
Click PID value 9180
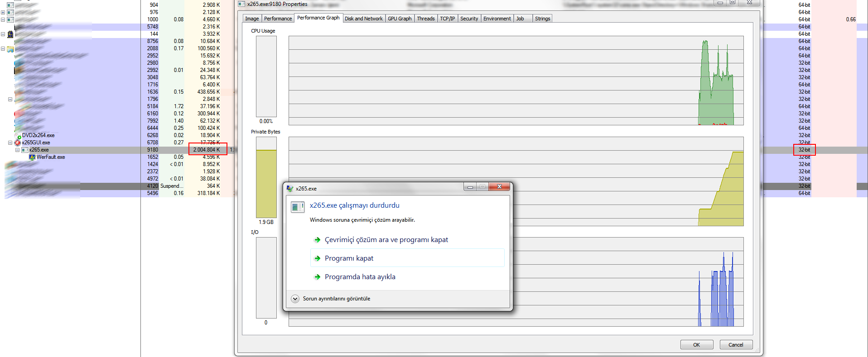tap(153, 150)
